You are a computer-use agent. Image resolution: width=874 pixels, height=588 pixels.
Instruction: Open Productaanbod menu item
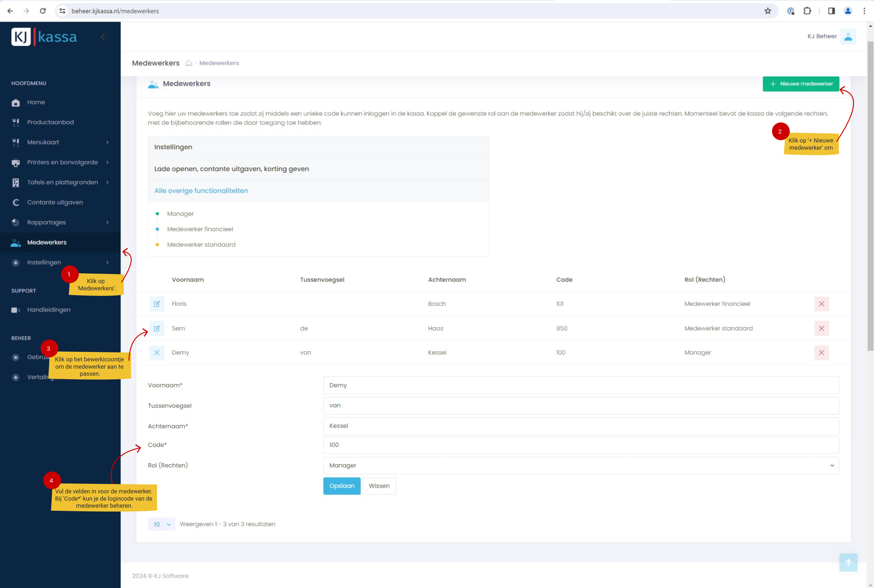(50, 122)
